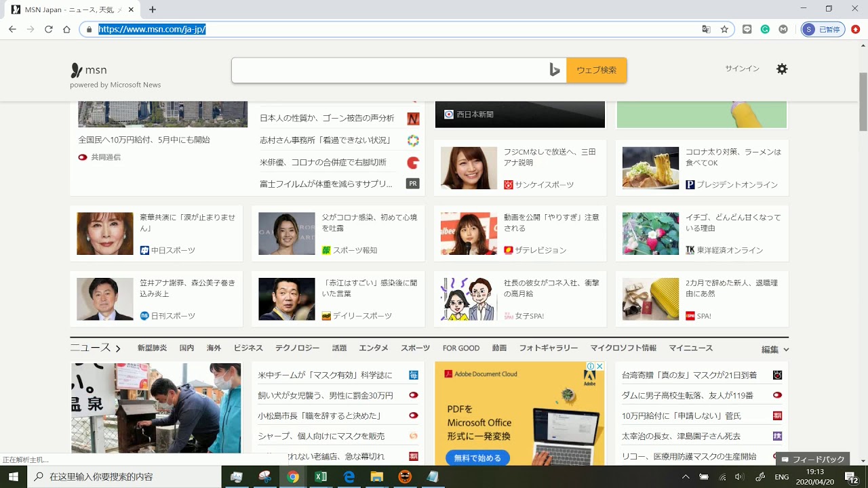Open the hot spring photo news thumbnail
868x488 pixels.
[156, 408]
